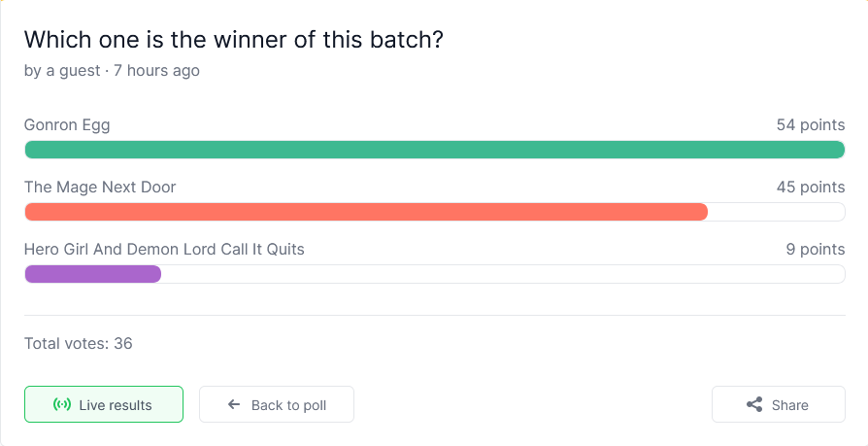Click the Total votes: 36 text
The height and width of the screenshot is (446, 868).
[x=78, y=344]
